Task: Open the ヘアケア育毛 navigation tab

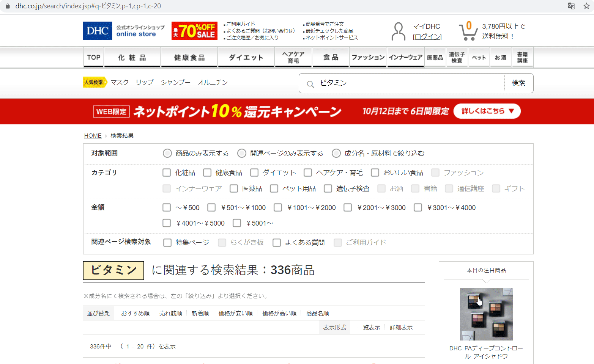Action: pyautogui.click(x=293, y=57)
